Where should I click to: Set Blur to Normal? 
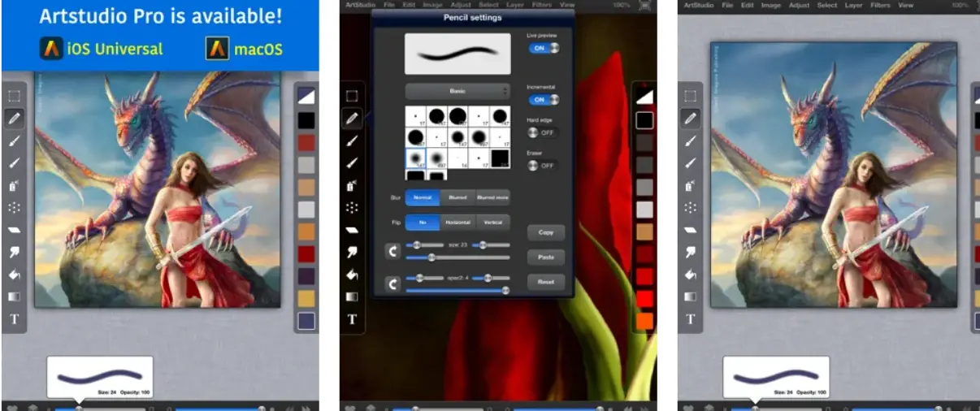click(423, 197)
